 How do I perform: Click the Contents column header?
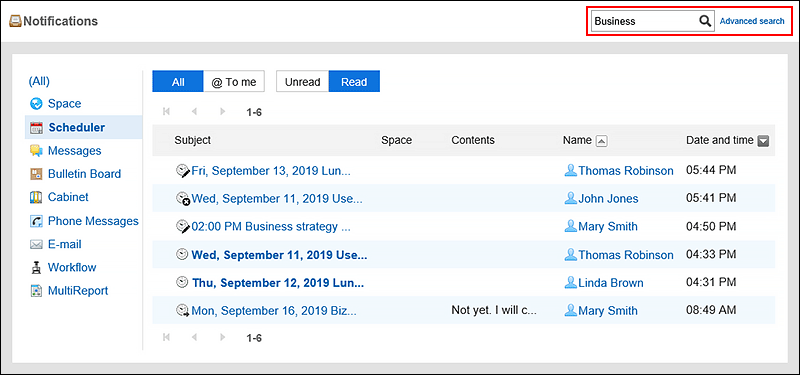tap(473, 140)
